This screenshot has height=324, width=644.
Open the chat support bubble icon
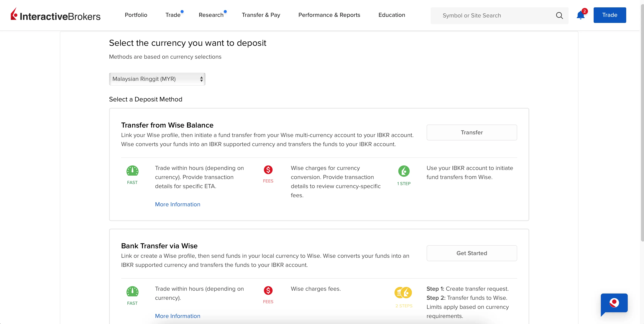tap(614, 304)
